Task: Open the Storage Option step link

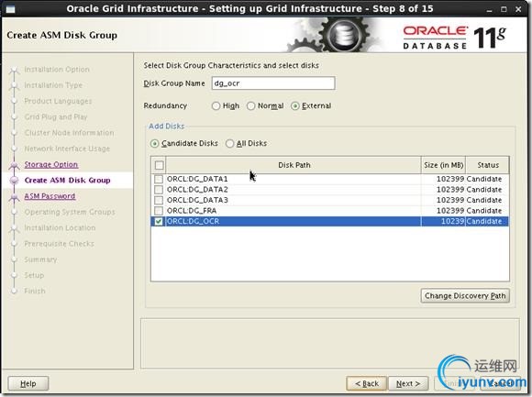Action: 51,164
